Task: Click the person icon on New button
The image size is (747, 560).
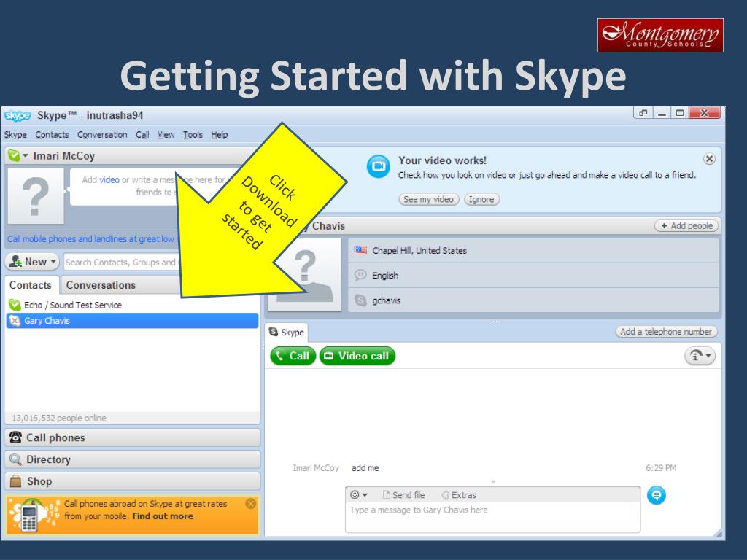Action: point(16,262)
